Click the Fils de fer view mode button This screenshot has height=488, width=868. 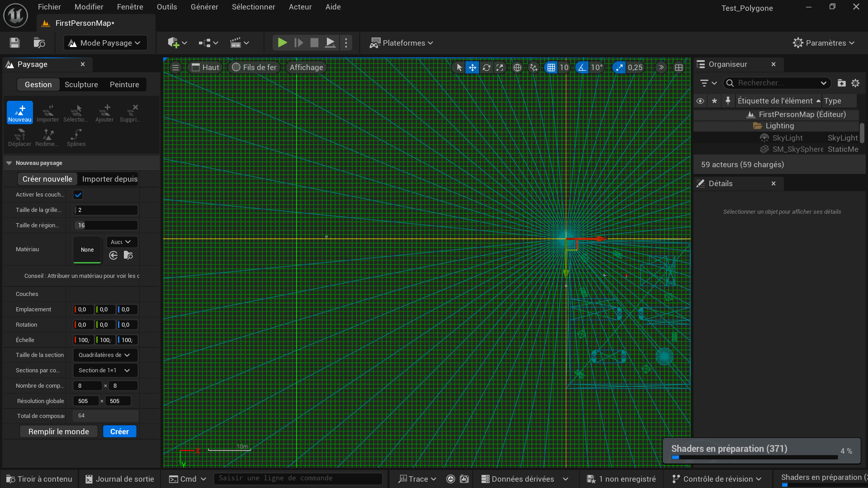pos(254,67)
